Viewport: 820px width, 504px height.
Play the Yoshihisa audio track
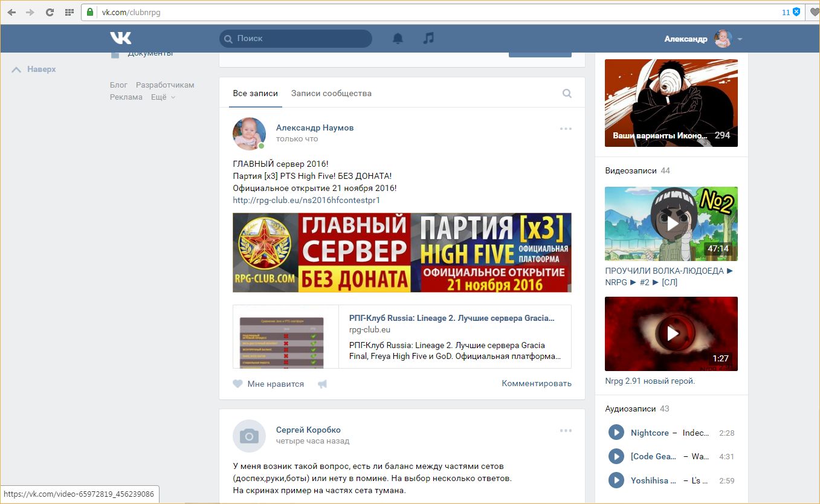(616, 480)
